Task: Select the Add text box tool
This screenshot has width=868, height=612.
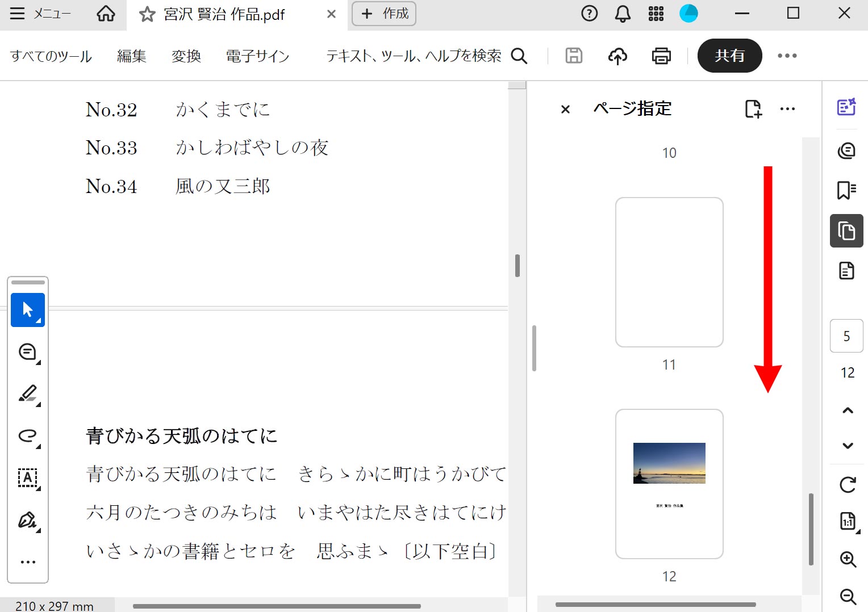Action: click(27, 479)
